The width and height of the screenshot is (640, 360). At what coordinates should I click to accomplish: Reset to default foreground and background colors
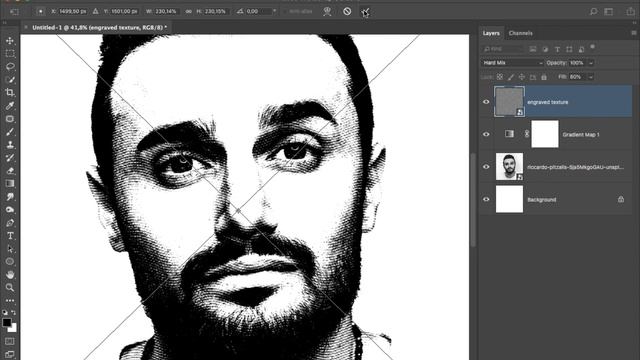coord(5,313)
